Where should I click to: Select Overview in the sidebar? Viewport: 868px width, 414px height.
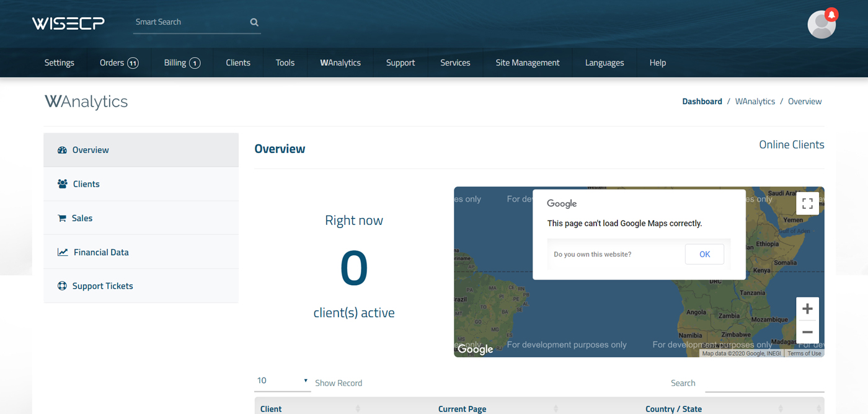click(x=141, y=150)
